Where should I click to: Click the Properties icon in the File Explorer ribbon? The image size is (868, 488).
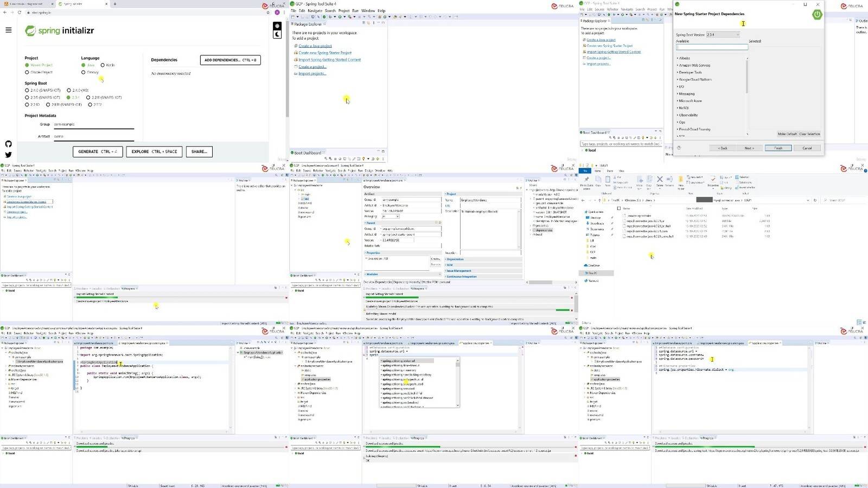[x=713, y=179]
